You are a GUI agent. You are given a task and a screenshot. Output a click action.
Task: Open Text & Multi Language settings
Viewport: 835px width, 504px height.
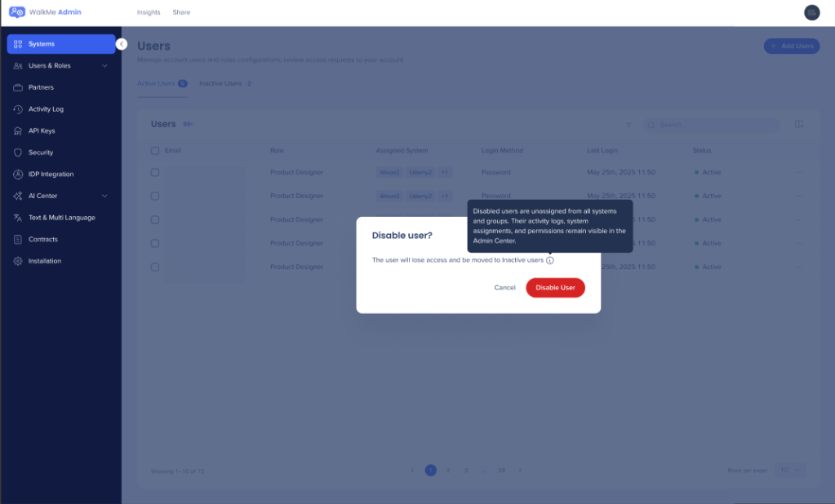coord(61,218)
